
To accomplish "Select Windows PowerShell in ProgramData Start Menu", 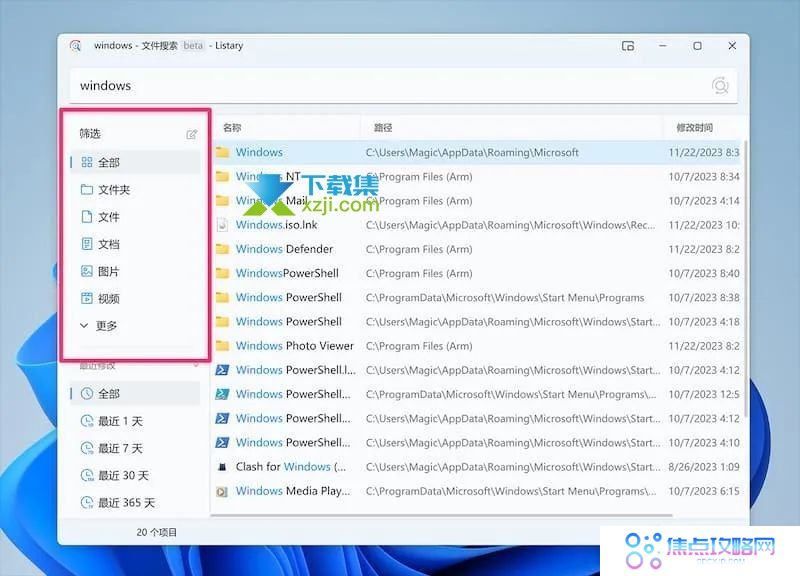I will (x=477, y=297).
